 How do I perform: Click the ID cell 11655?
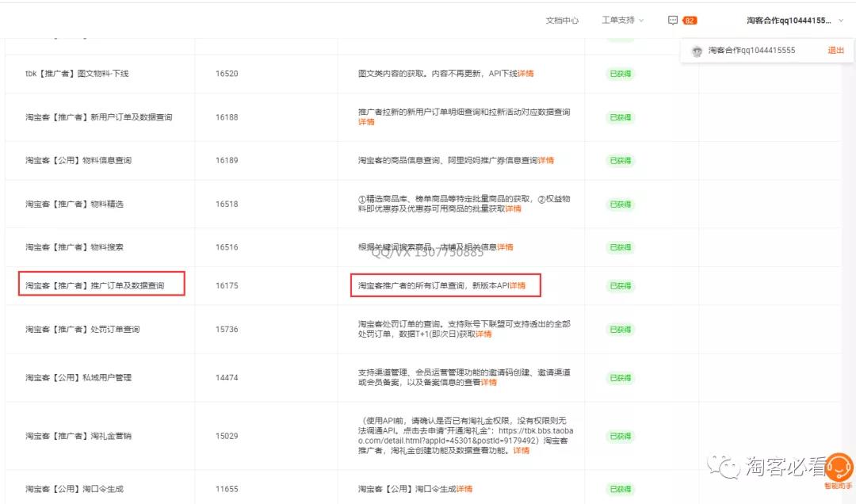click(227, 489)
